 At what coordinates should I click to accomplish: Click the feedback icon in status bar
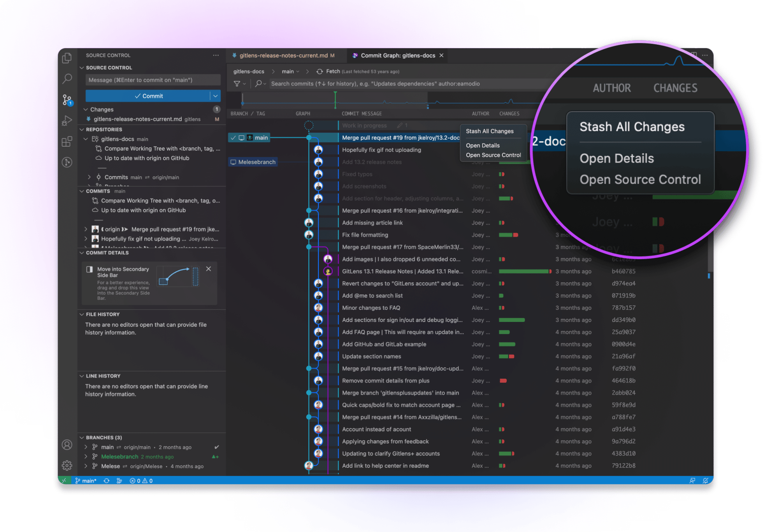coord(692,481)
